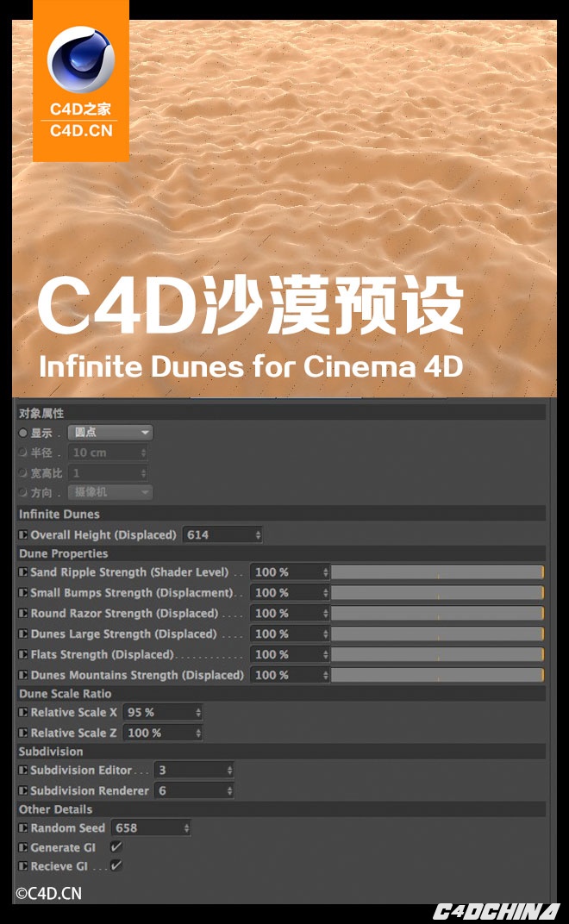Toggle the 显示 animation dot
Viewport: 569px width, 924px height.
point(23,433)
